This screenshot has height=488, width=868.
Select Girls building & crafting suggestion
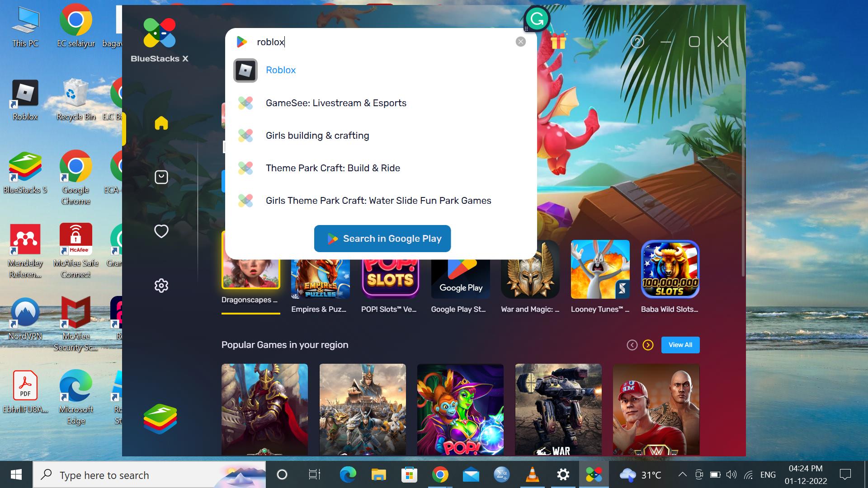381,136
